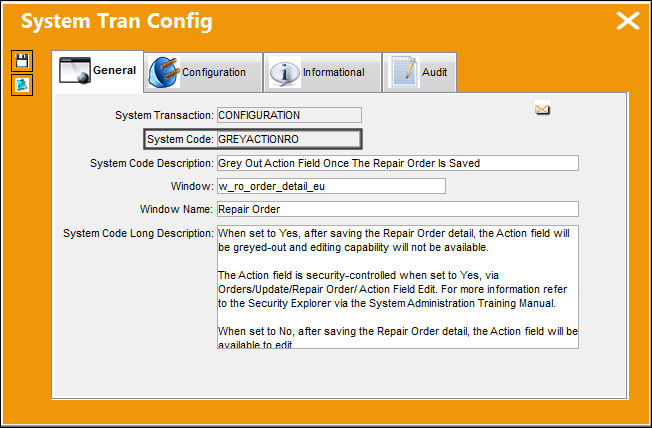Click the System Transaction field
This screenshot has height=428, width=652.
(x=289, y=115)
